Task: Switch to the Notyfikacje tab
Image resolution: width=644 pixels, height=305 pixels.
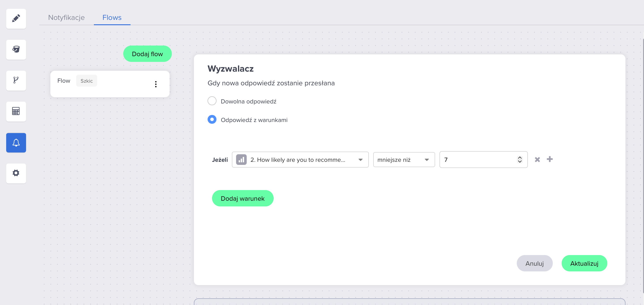Action: [x=66, y=17]
